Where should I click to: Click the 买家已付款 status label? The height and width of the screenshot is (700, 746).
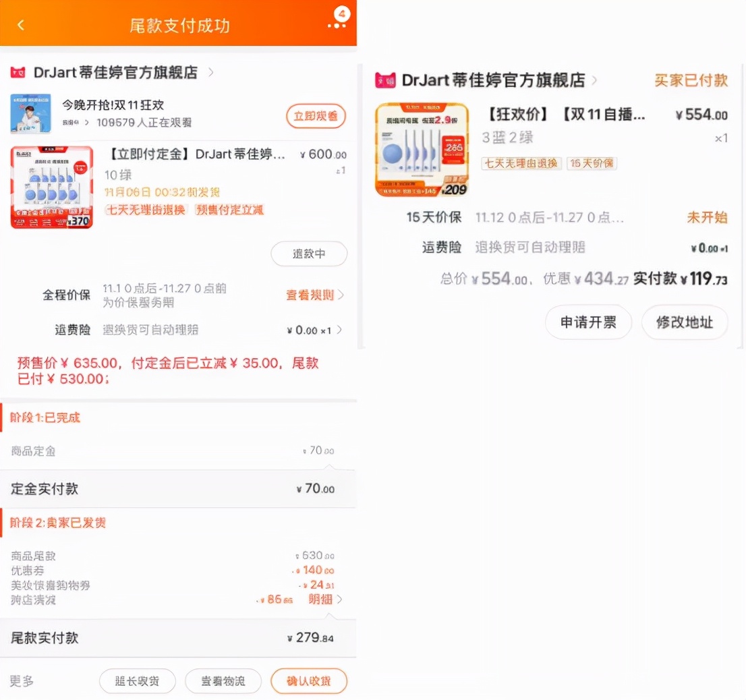pos(691,80)
